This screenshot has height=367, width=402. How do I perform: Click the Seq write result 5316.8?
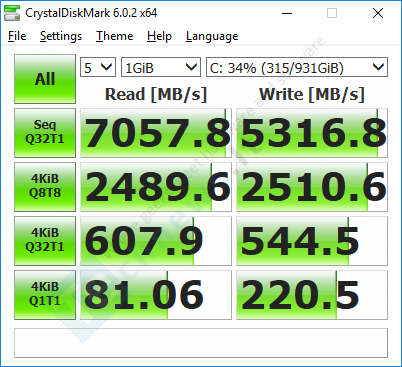[x=312, y=133]
